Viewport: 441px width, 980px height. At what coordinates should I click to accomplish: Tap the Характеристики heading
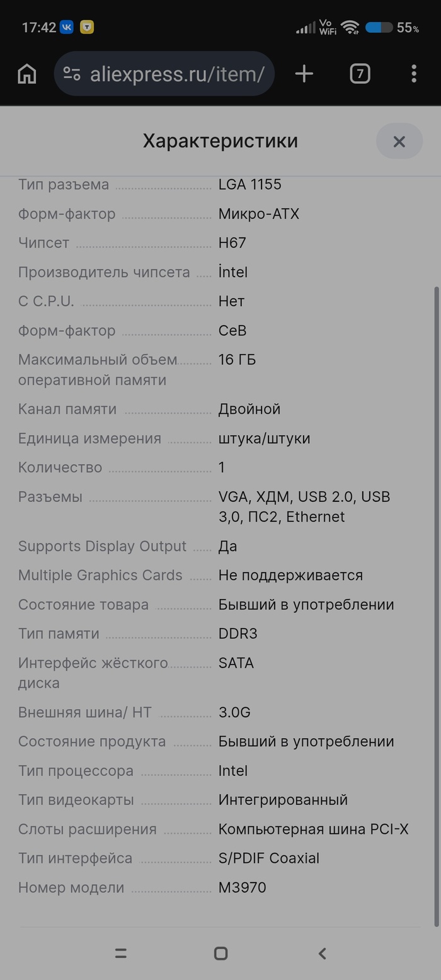click(x=220, y=141)
